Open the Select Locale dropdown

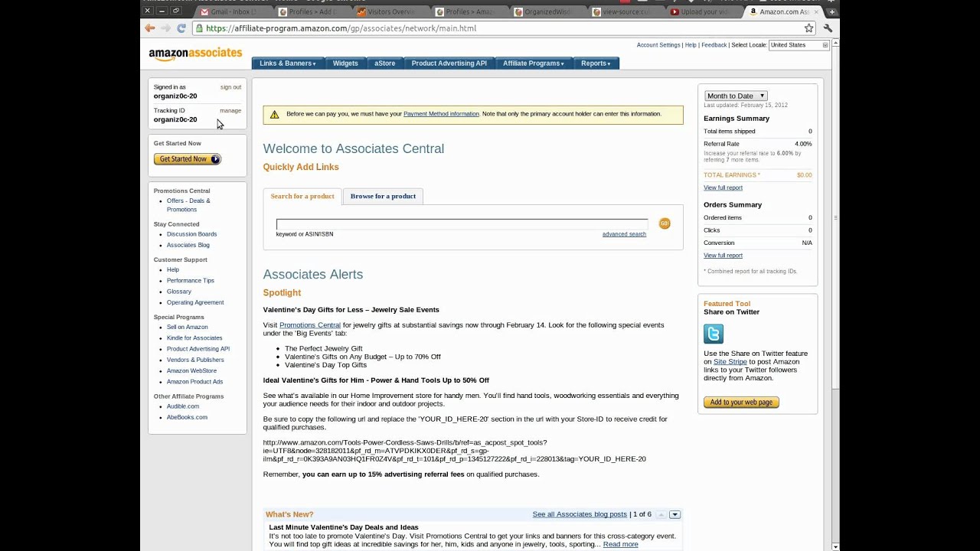pyautogui.click(x=799, y=45)
